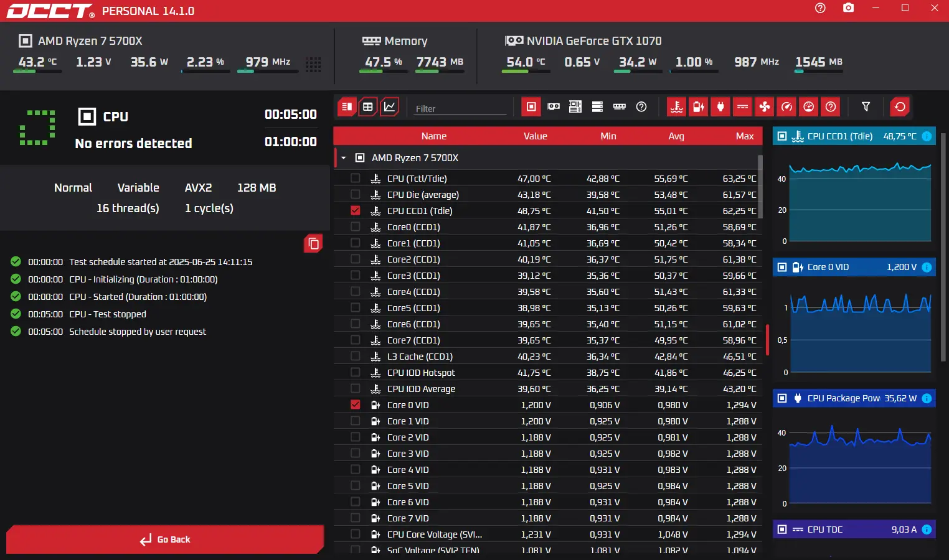Click the CPU Package Power graph plot
The height and width of the screenshot is (560, 949).
[x=860, y=465]
